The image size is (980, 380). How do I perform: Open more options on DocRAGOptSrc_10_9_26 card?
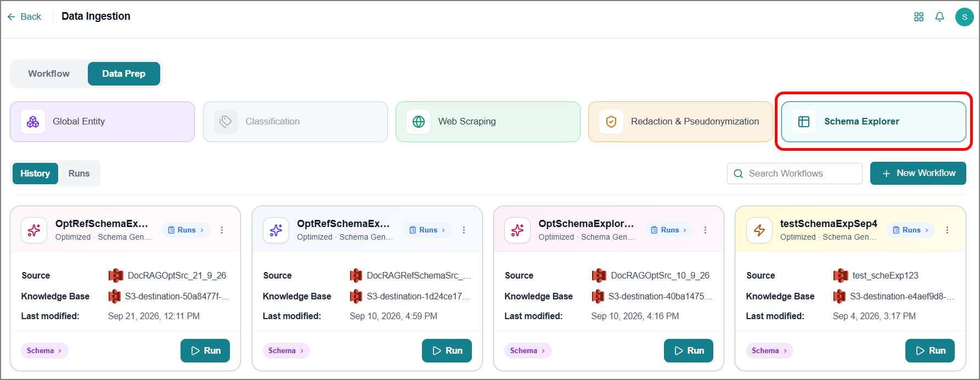click(705, 230)
